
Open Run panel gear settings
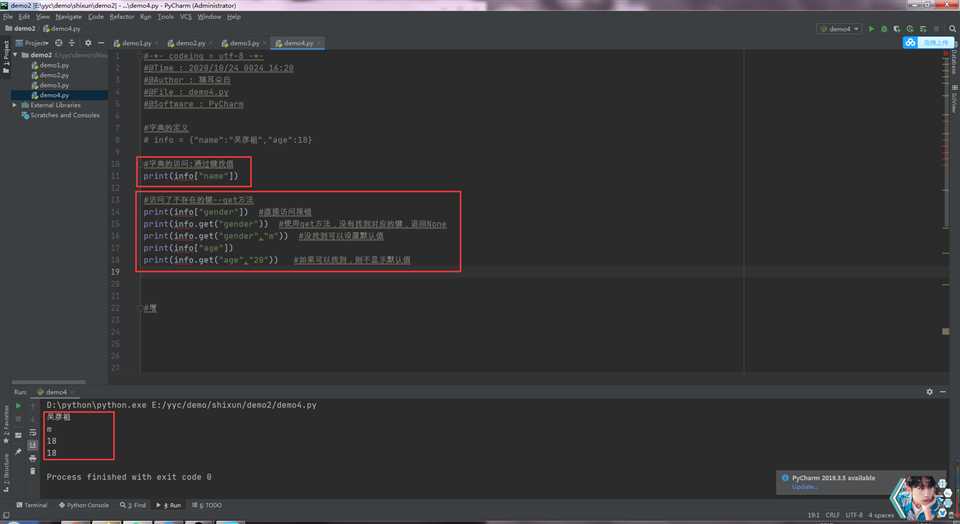pos(929,392)
